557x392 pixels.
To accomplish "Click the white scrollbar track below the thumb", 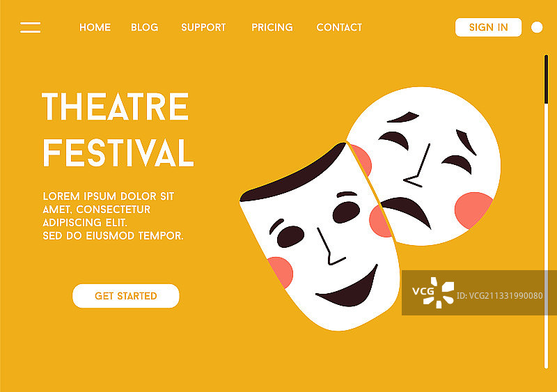I will (547, 236).
